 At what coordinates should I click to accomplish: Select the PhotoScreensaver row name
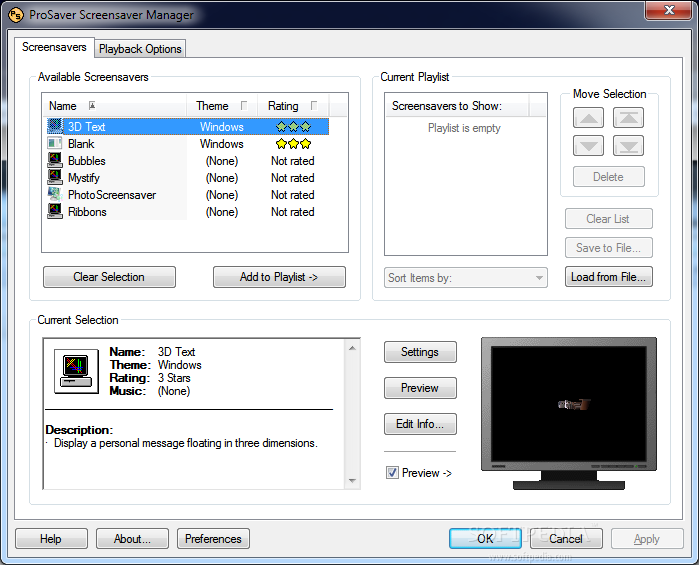tap(112, 194)
